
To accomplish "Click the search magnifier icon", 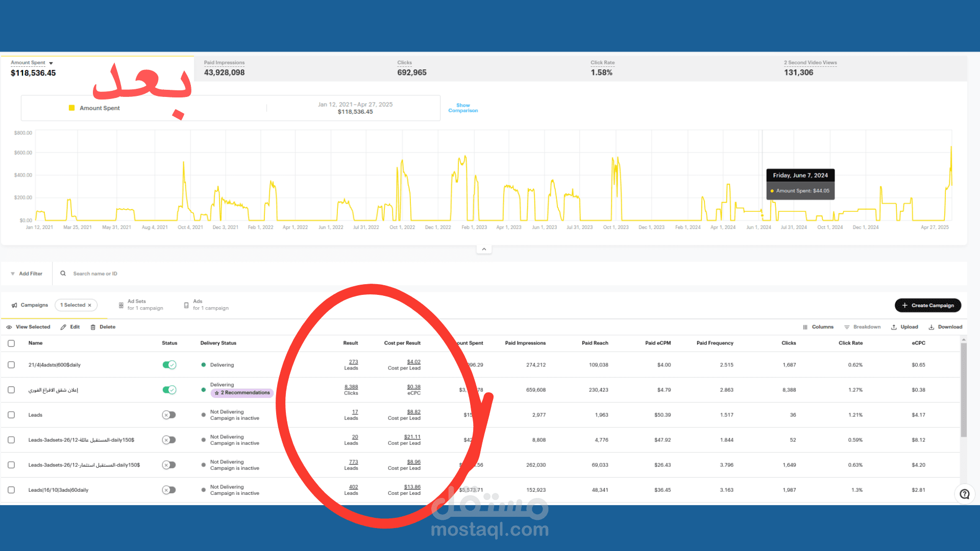I will 63,273.
